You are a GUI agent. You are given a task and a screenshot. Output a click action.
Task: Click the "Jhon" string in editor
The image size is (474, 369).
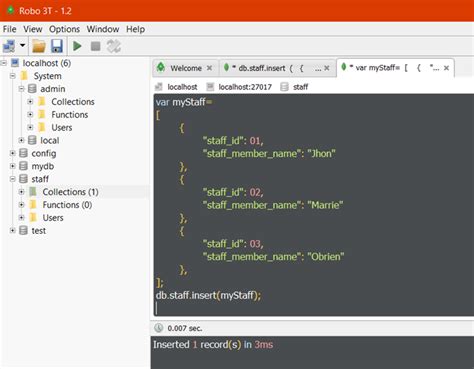click(321, 154)
